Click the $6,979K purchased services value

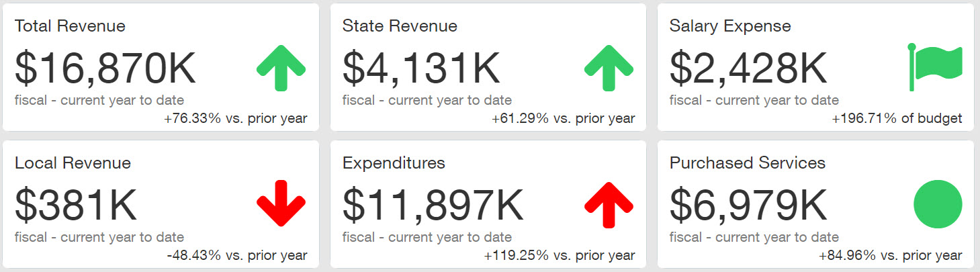point(748,205)
